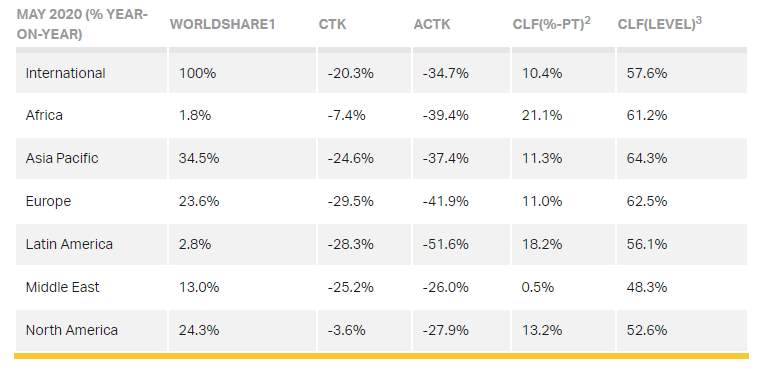Click the WORLDSHARE1 column header
This screenshot has height=369, width=760.
pos(222,24)
